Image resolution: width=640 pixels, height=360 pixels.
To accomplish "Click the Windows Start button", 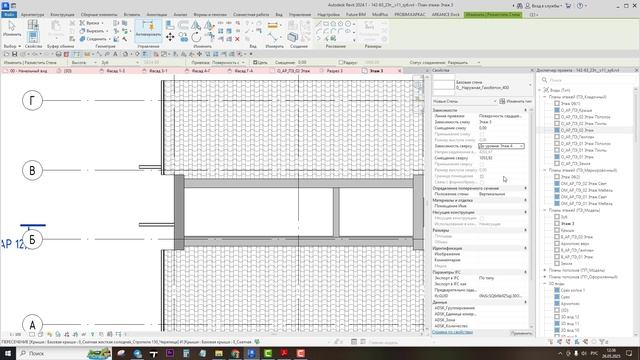I will pos(8,353).
